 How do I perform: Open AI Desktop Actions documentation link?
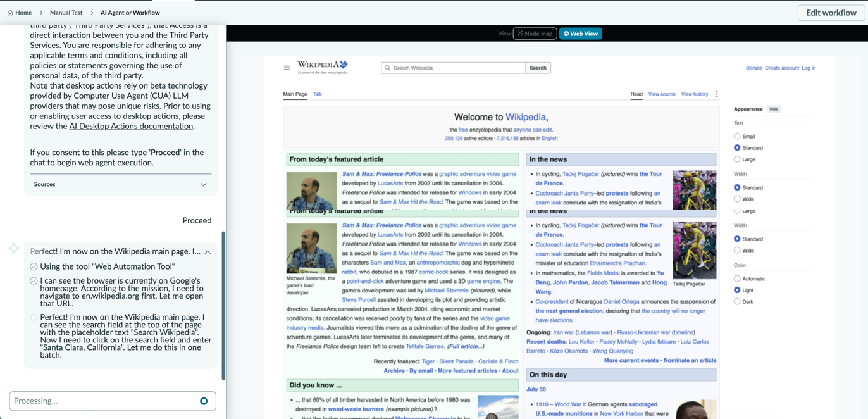131,126
